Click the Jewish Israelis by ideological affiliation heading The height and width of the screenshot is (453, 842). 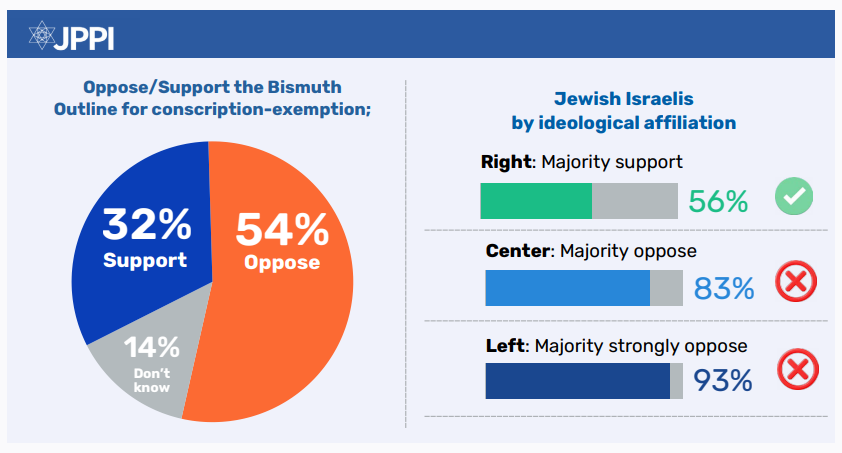(x=623, y=111)
